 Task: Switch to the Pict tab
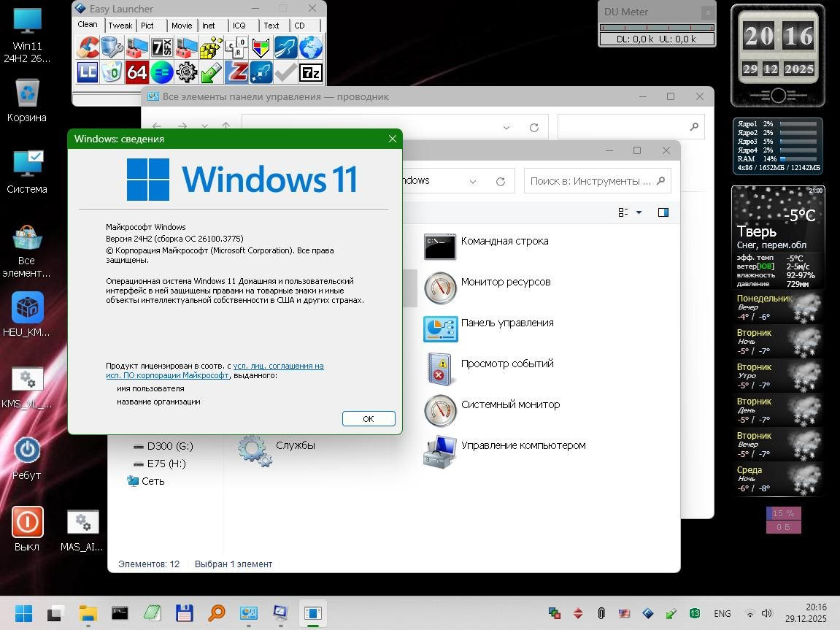(x=147, y=25)
